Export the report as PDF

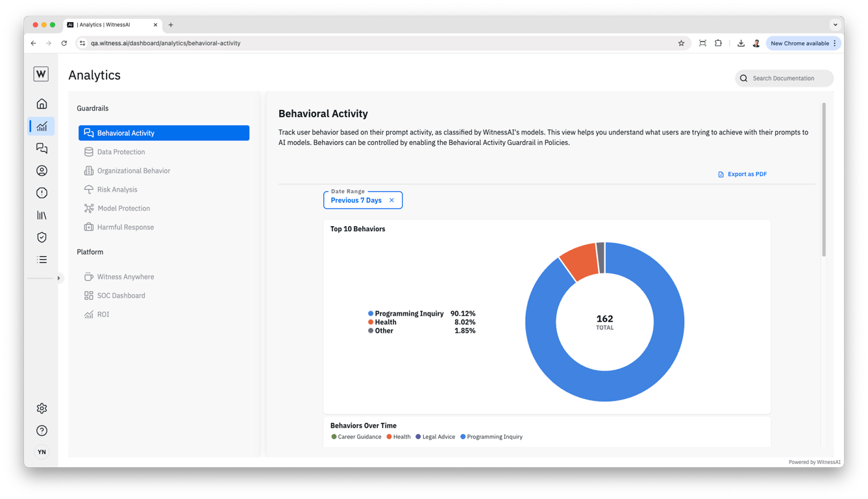[x=742, y=174]
